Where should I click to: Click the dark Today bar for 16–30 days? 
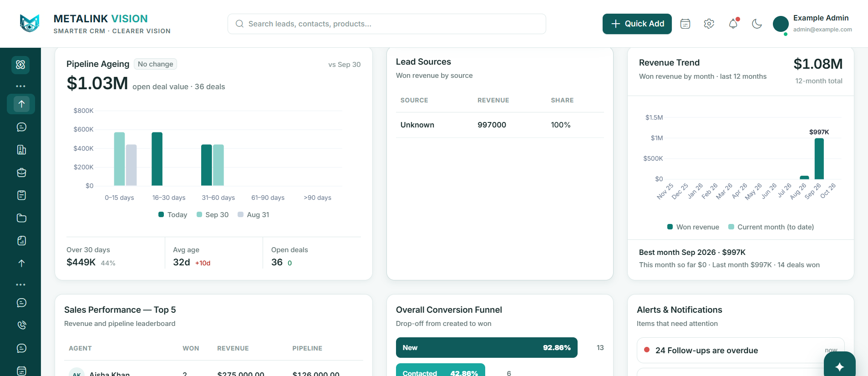[157, 159]
